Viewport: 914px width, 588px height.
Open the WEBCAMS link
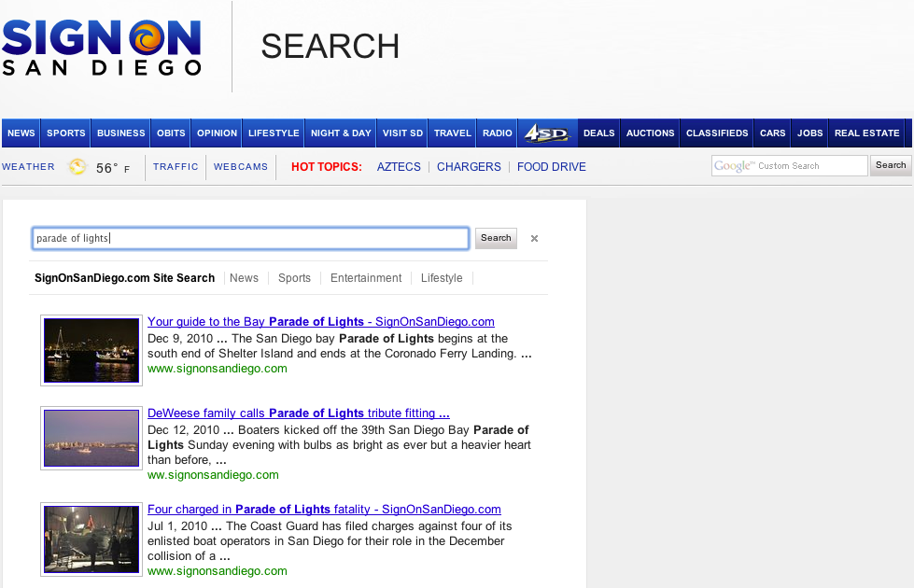click(240, 167)
